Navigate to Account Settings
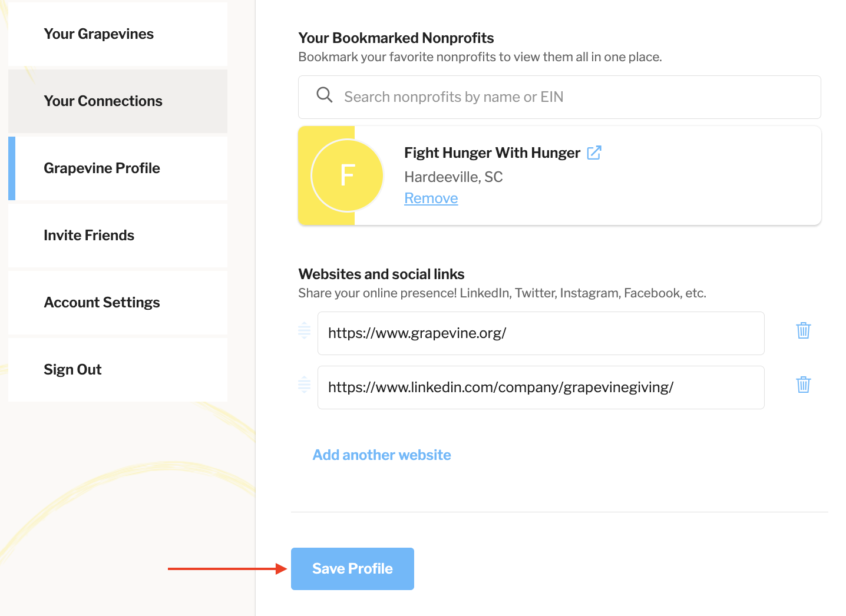This screenshot has width=846, height=616. [x=102, y=303]
